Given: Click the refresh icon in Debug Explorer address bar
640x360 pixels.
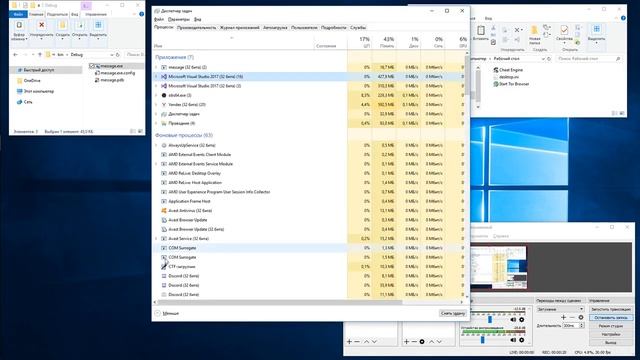Looking at the screenshot, I should coord(118,54).
